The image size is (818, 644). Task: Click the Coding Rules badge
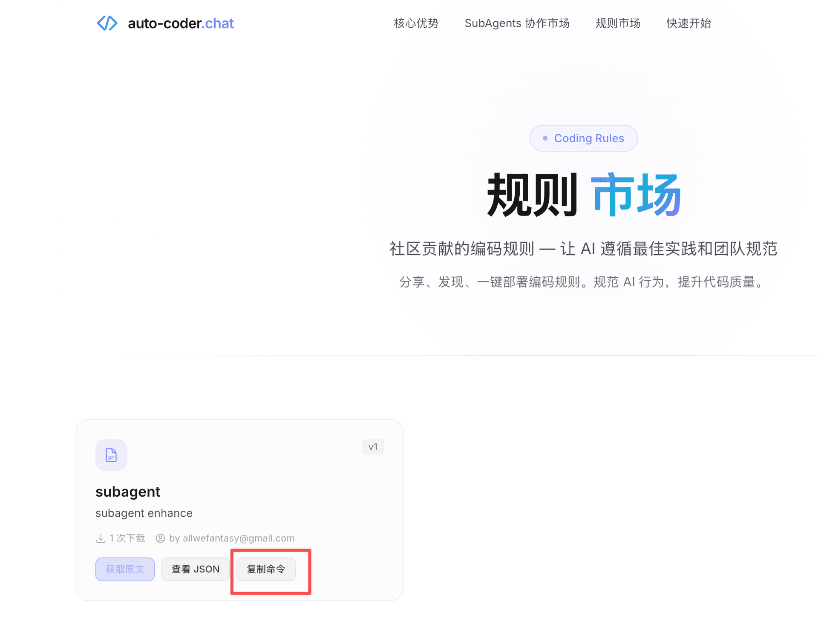point(583,138)
